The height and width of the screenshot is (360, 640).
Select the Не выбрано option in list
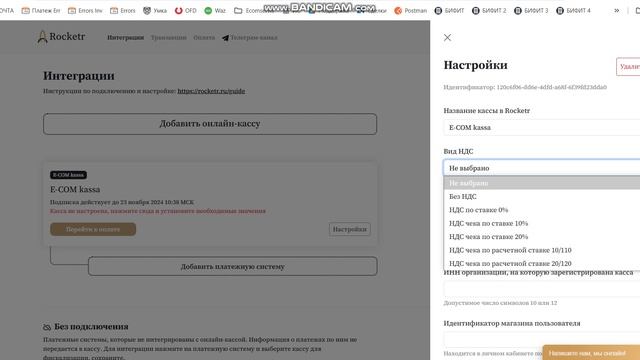click(x=542, y=183)
